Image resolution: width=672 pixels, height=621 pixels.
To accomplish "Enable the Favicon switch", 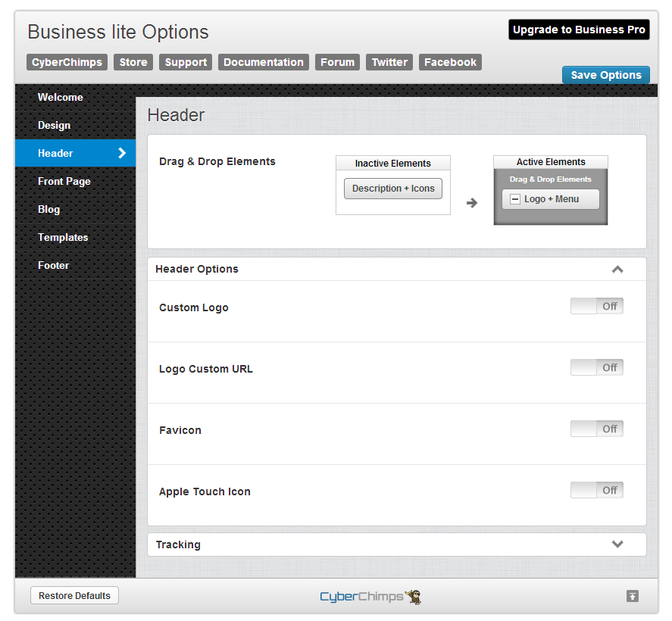I will click(x=596, y=429).
